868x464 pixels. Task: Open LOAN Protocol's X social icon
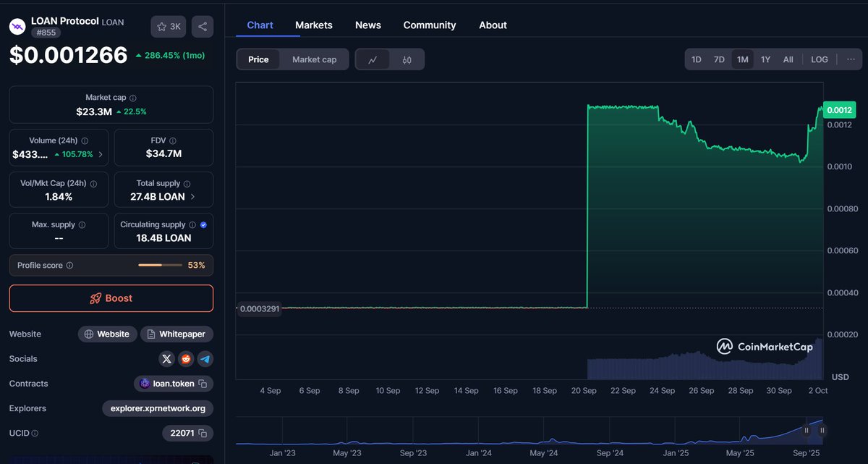166,358
